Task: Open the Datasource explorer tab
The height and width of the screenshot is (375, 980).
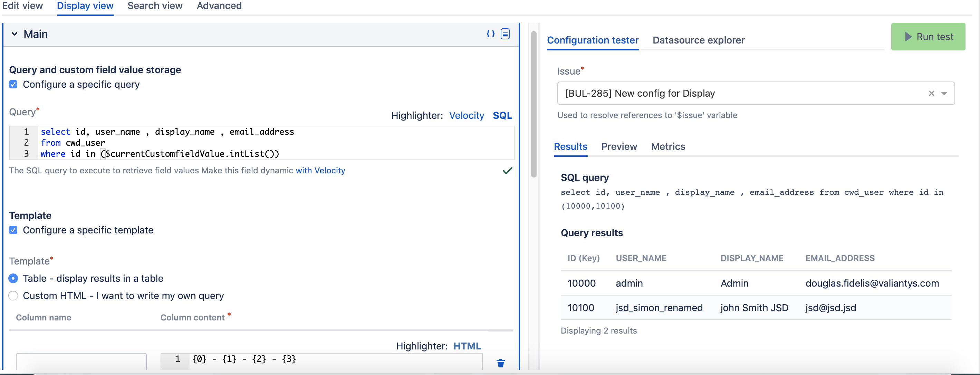Action: point(699,40)
